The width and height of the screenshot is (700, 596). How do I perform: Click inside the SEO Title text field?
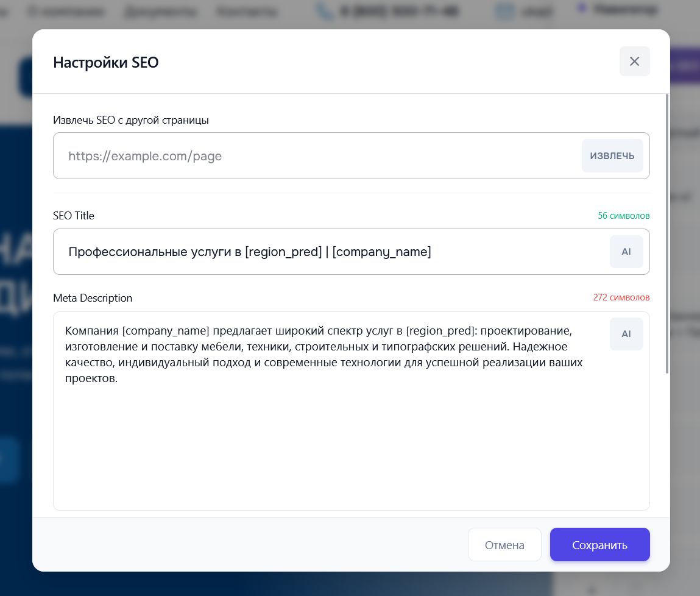329,252
